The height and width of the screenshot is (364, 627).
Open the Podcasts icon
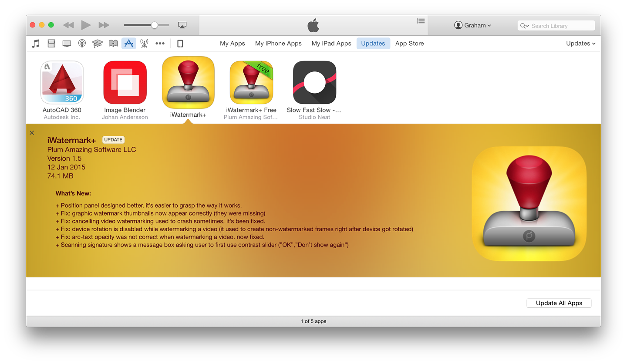coord(82,44)
